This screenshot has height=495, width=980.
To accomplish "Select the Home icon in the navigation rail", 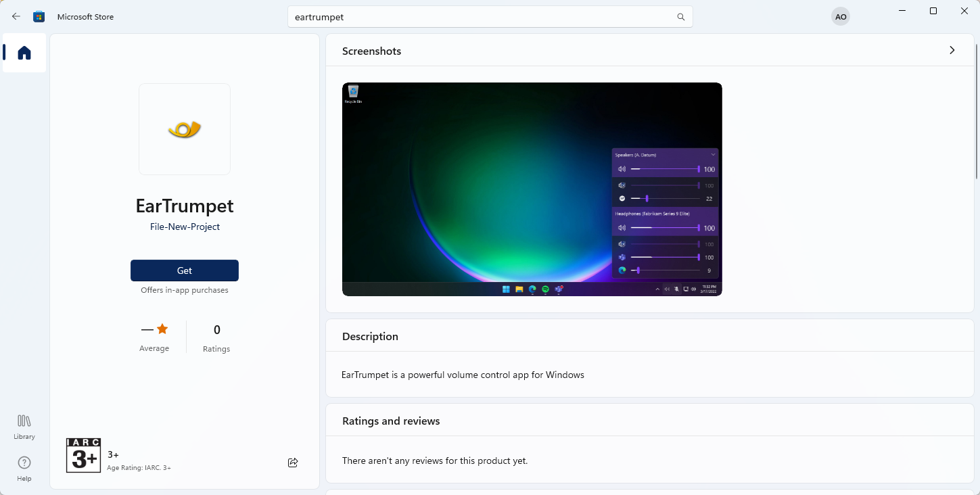I will [24, 53].
